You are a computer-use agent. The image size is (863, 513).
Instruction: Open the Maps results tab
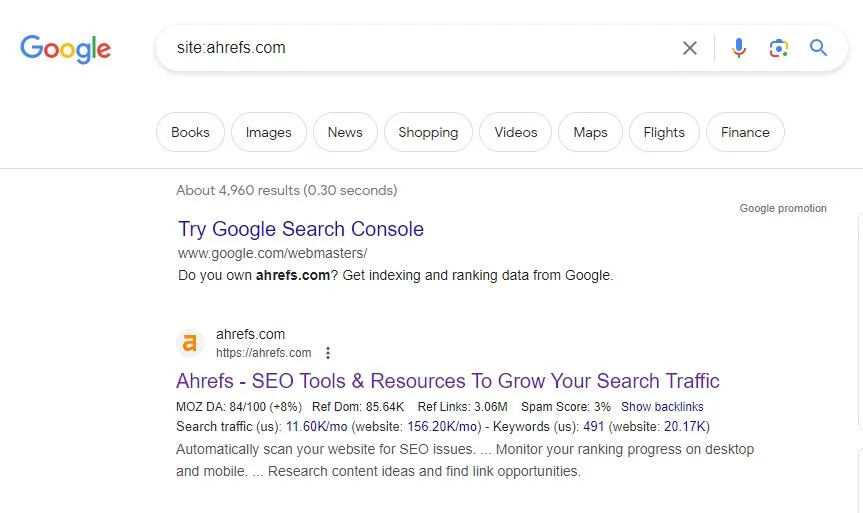click(591, 132)
